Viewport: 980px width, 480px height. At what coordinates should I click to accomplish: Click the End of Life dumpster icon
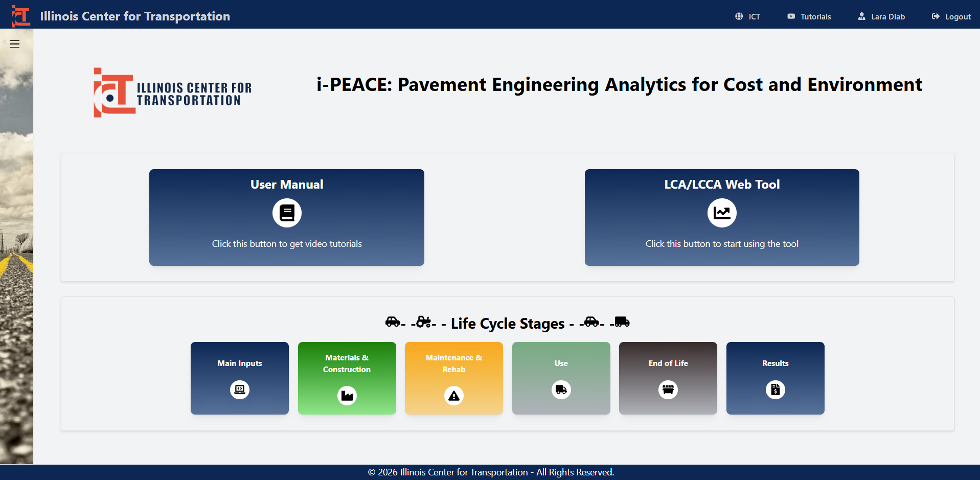coord(668,390)
